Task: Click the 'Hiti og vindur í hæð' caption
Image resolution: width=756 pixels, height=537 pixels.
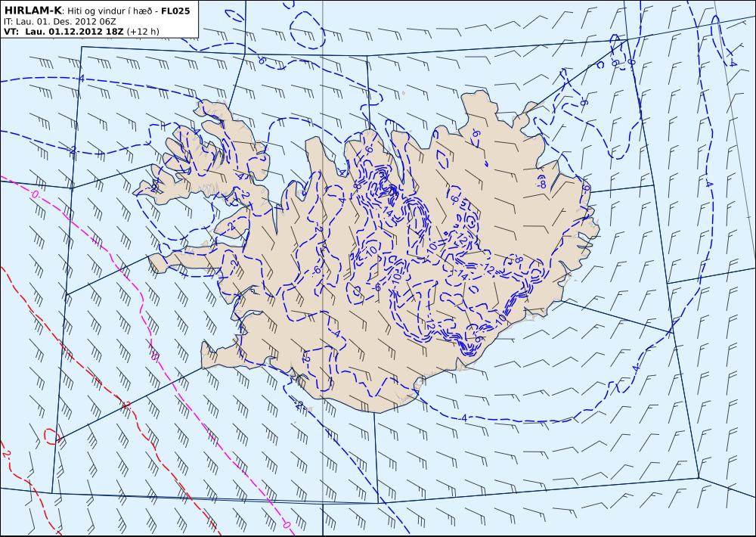Action: [x=110, y=11]
